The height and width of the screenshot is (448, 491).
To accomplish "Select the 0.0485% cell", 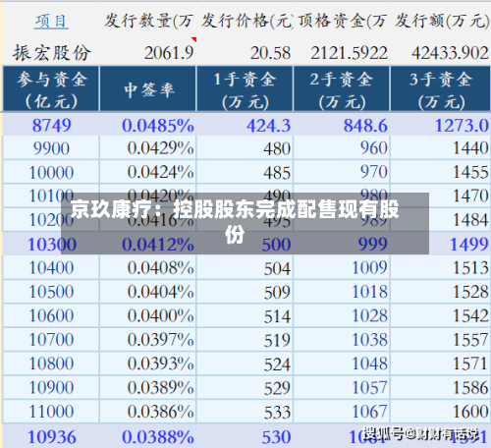I will tap(148, 125).
